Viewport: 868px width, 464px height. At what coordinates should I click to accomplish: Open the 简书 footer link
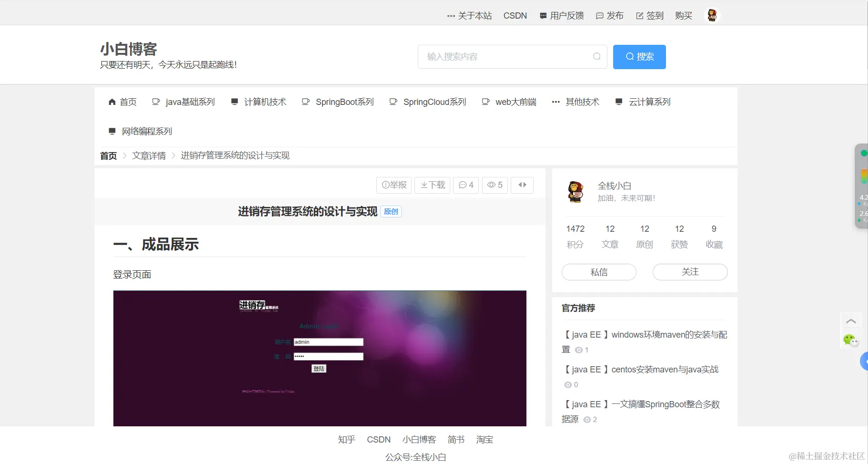456,440
